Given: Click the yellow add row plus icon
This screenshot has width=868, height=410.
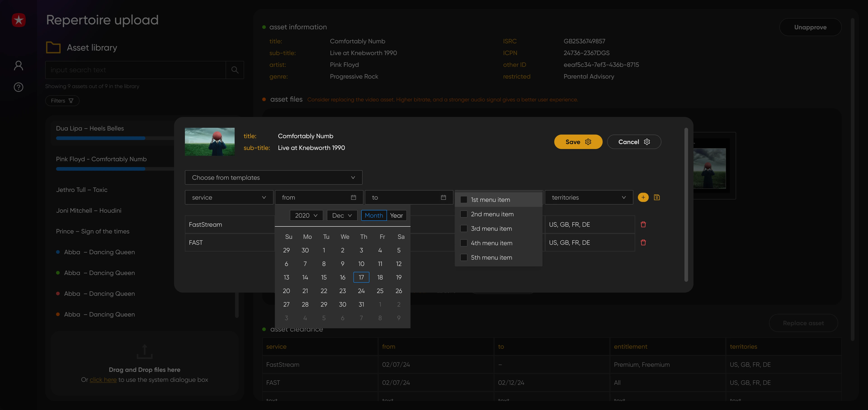Looking at the screenshot, I should coord(643,197).
